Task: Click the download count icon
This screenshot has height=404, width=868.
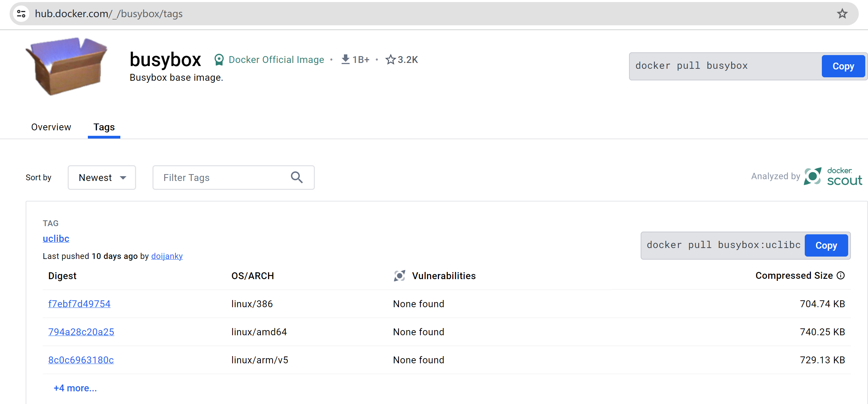Action: [x=345, y=60]
